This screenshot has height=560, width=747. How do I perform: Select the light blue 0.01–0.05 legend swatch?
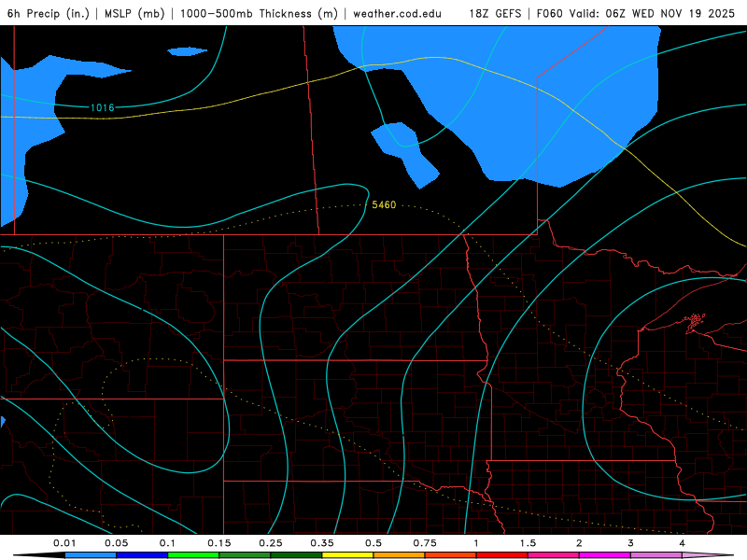tap(91, 555)
